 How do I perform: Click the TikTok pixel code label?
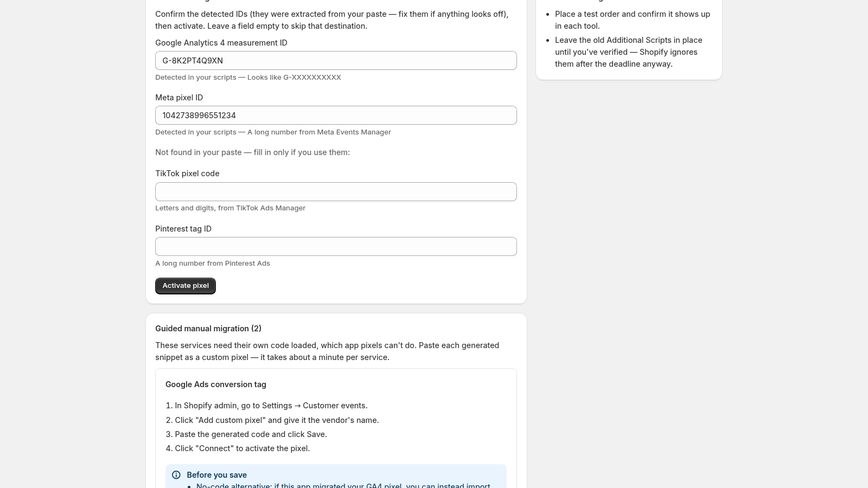point(187,174)
